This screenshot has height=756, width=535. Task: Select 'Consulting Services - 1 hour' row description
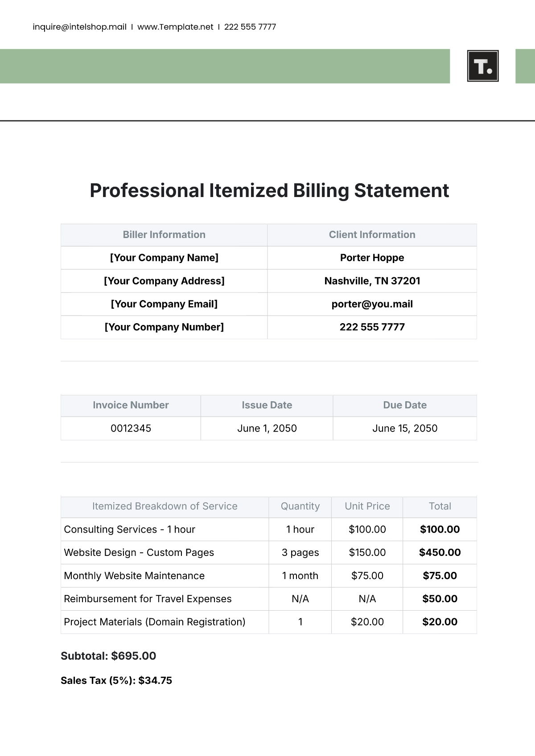(x=130, y=530)
